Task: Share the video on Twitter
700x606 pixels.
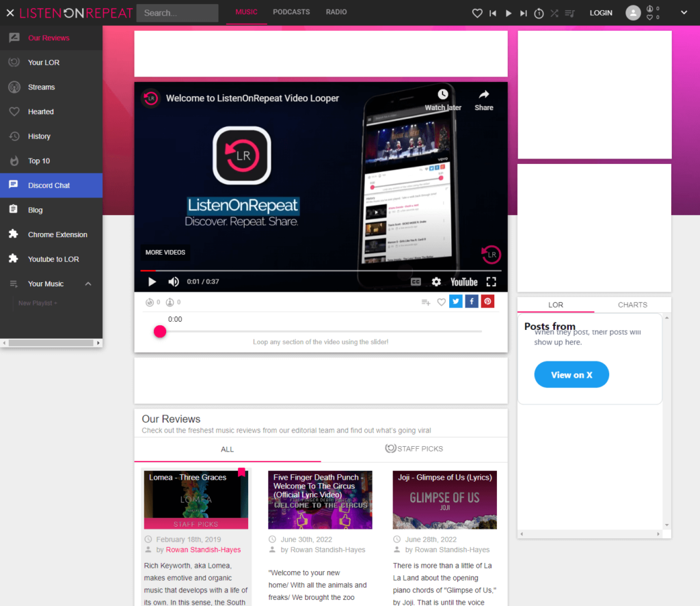Action: point(456,301)
